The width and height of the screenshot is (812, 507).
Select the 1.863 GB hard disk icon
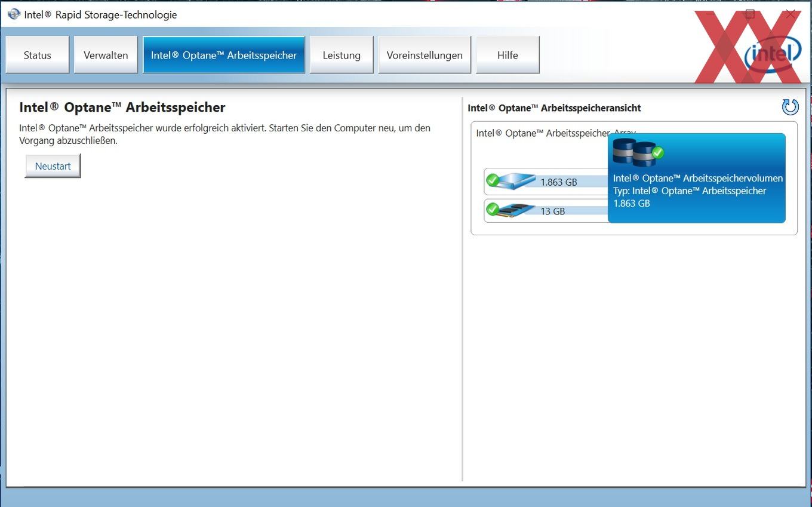[x=516, y=181]
